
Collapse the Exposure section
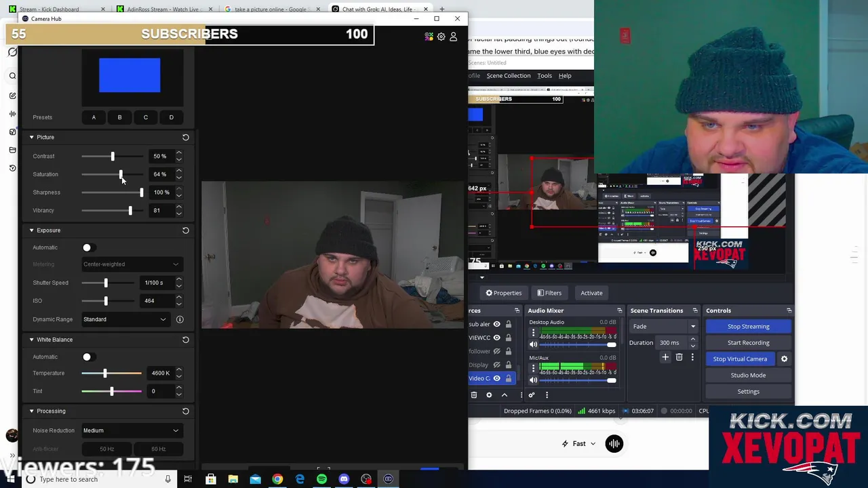[x=31, y=230]
